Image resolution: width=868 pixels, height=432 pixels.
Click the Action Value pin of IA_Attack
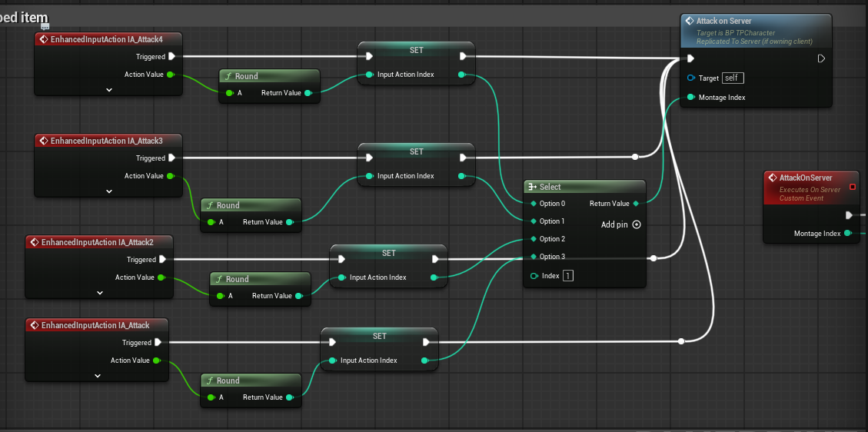click(157, 360)
